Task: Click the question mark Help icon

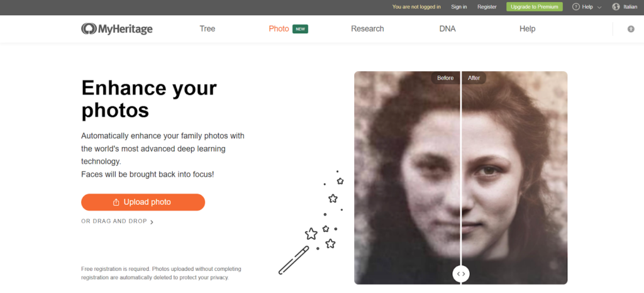Action: click(576, 7)
